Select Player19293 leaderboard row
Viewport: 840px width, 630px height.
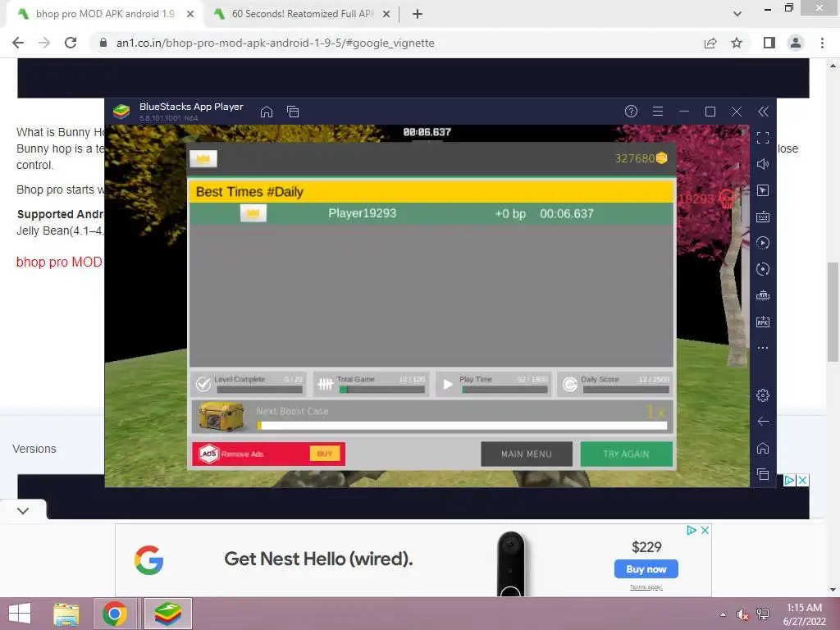click(431, 214)
